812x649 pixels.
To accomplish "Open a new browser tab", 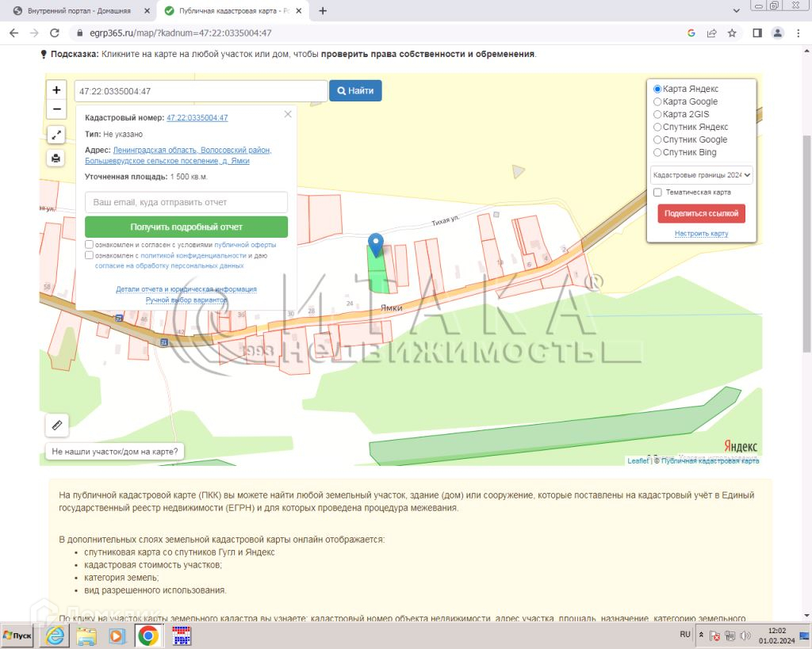I will point(323,11).
